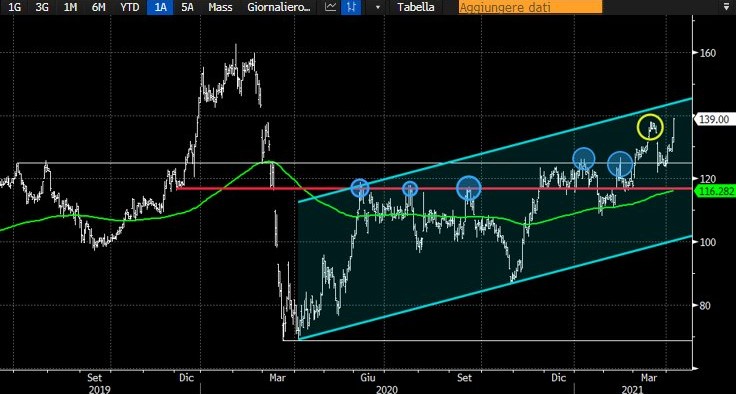Viewport: 736px width, 394px height.
Task: Click the yellow circle annotation
Action: pyautogui.click(x=650, y=127)
